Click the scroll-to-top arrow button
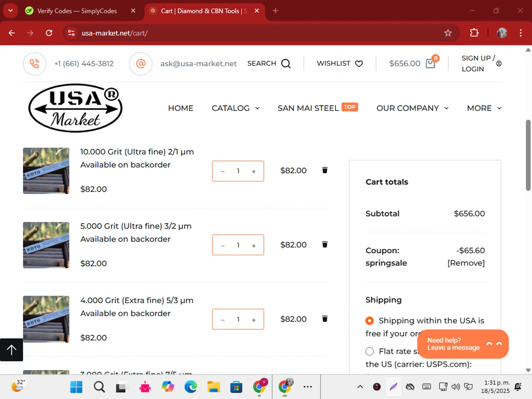Image resolution: width=532 pixels, height=399 pixels. 11,350
